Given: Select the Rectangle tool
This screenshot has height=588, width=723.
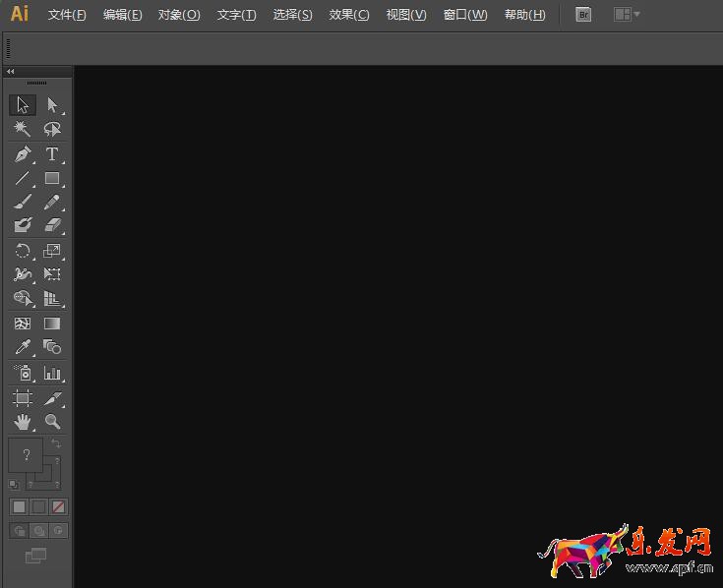Looking at the screenshot, I should point(52,179).
